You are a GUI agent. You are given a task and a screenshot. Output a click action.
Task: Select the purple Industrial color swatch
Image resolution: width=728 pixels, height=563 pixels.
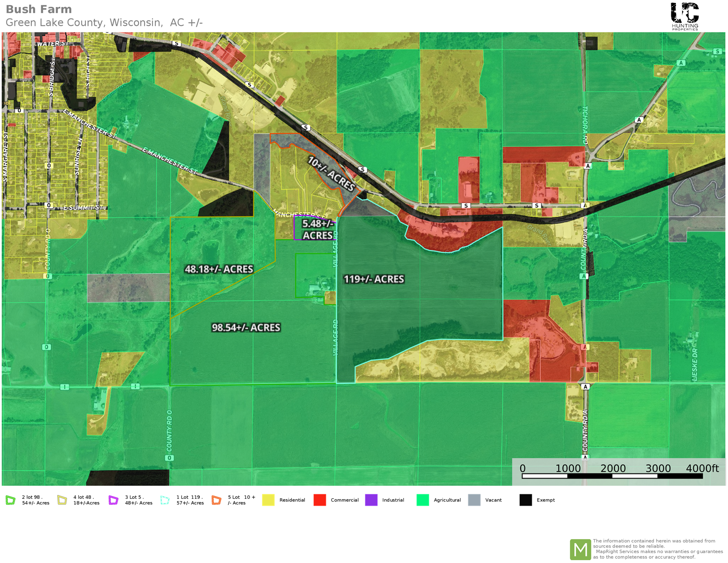pyautogui.click(x=372, y=500)
